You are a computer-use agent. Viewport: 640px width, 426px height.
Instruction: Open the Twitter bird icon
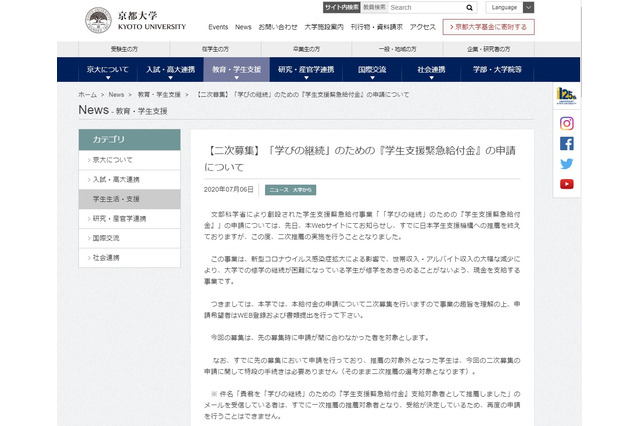coord(567,164)
